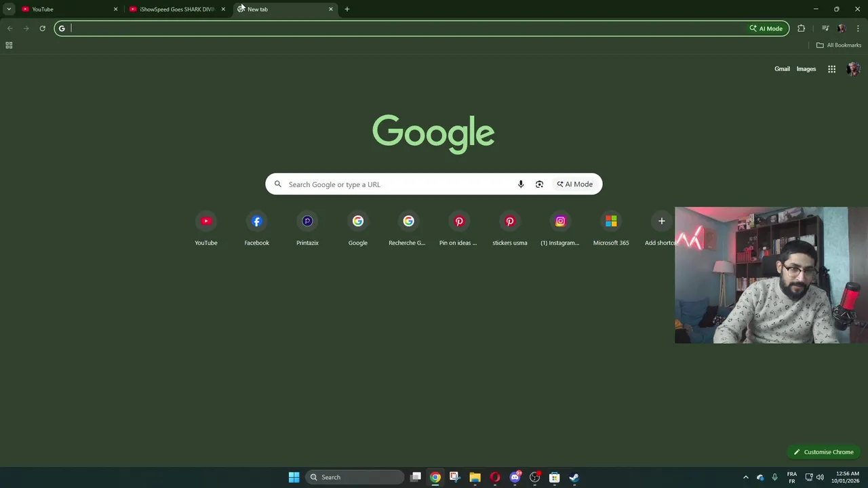Open network settings tray icon
Screen dimensions: 868x488
click(x=809, y=477)
